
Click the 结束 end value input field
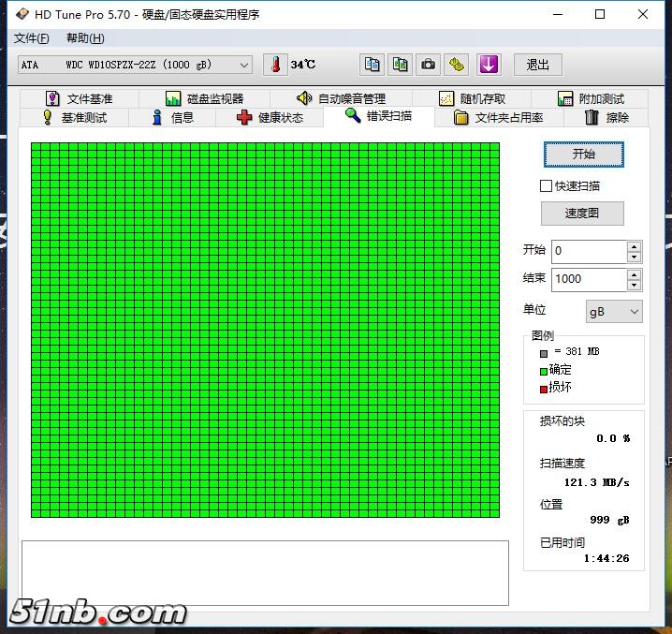[x=588, y=279]
